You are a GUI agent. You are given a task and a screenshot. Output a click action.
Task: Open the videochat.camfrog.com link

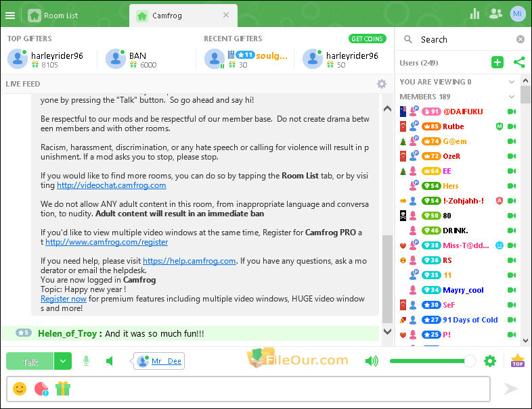111,185
